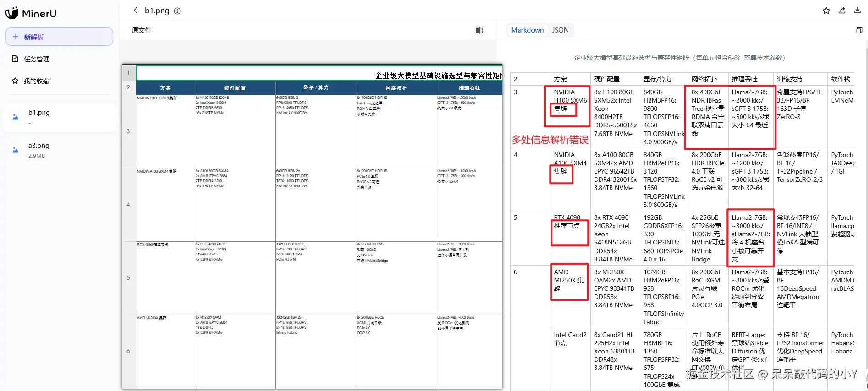Click the 网络拓扑 header in original file preview
Viewport: 868px width, 391px height.
click(x=396, y=88)
